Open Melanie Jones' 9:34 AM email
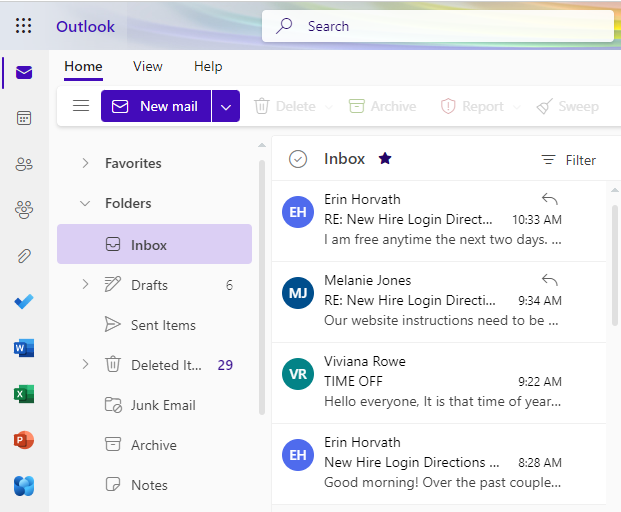The height and width of the screenshot is (512, 621). (x=439, y=302)
